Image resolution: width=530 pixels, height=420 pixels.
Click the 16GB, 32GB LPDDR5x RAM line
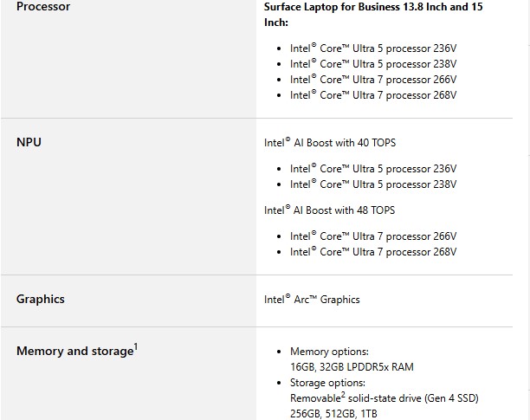(352, 367)
